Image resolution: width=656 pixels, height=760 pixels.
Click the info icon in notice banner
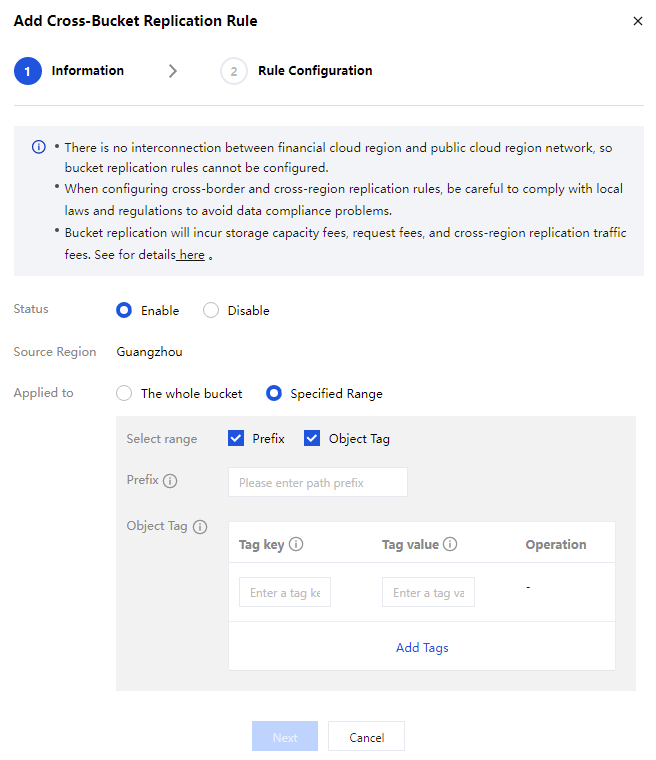coord(39,147)
